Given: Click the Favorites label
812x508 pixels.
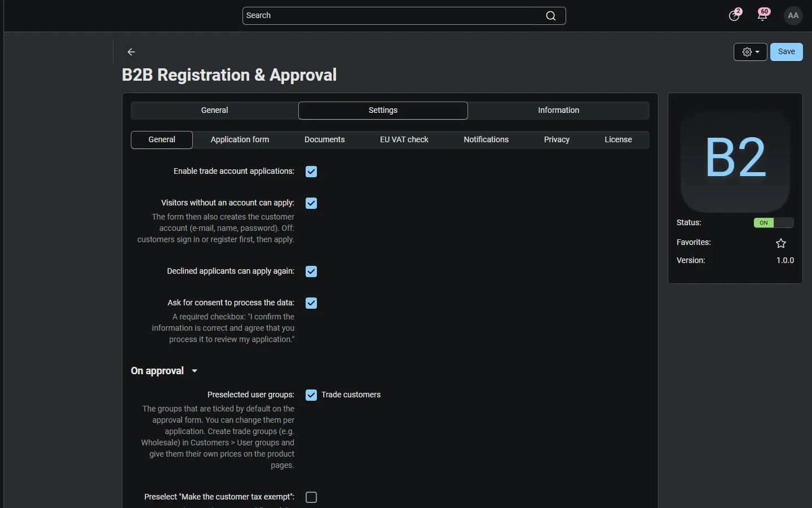Looking at the screenshot, I should click(x=694, y=243).
